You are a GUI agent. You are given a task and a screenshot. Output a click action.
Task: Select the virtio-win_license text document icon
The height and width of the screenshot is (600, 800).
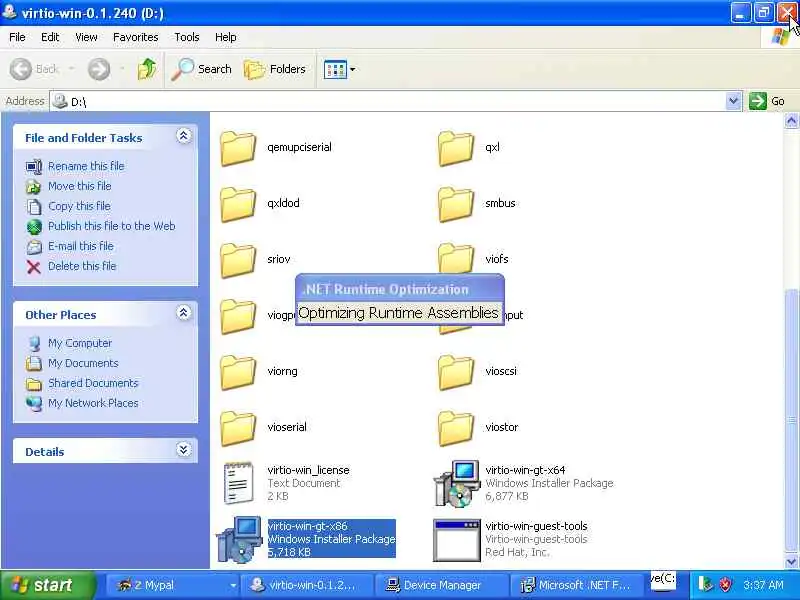(x=238, y=483)
